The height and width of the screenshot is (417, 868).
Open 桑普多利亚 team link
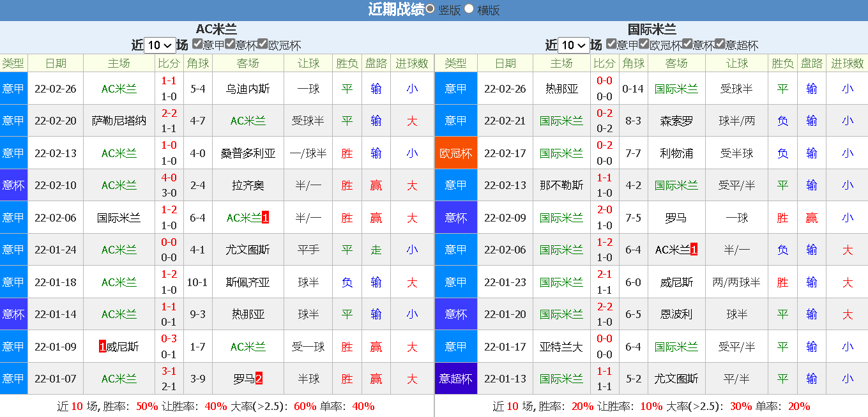point(248,153)
